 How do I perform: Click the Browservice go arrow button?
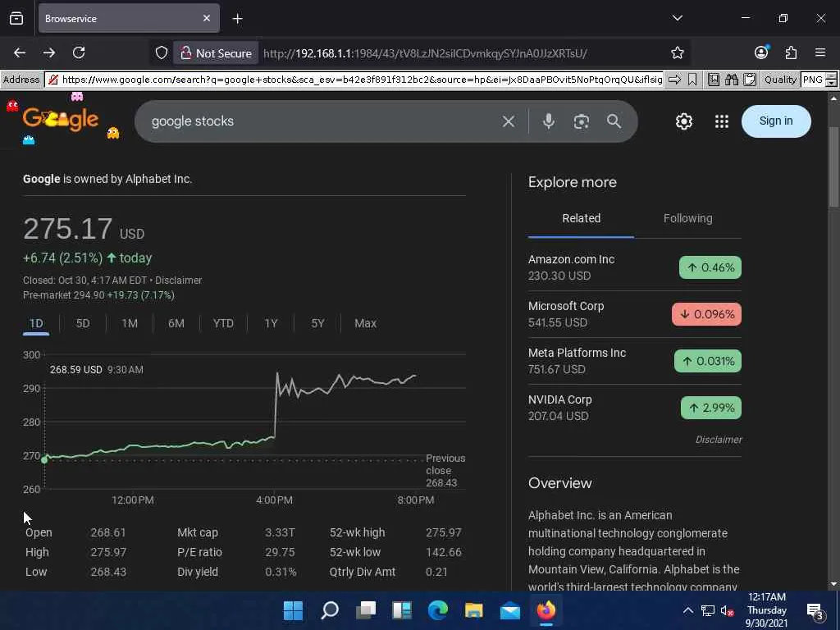pyautogui.click(x=675, y=80)
